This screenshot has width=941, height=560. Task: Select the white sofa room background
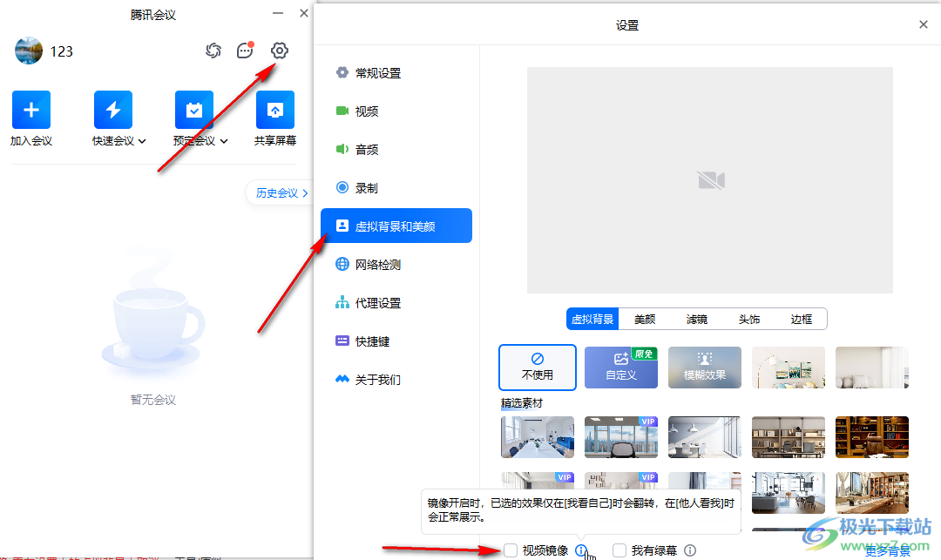click(x=872, y=368)
